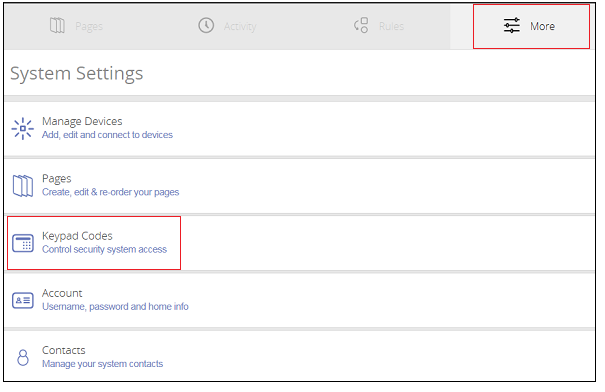605x392 pixels.
Task: Click the Manage Devices starburst icon
Action: coord(22,128)
